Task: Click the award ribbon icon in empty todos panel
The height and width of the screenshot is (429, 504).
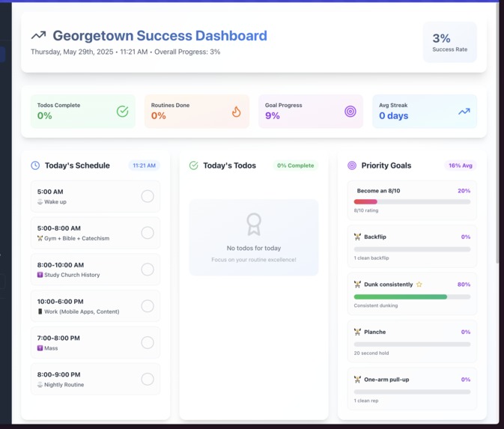Action: tap(254, 225)
